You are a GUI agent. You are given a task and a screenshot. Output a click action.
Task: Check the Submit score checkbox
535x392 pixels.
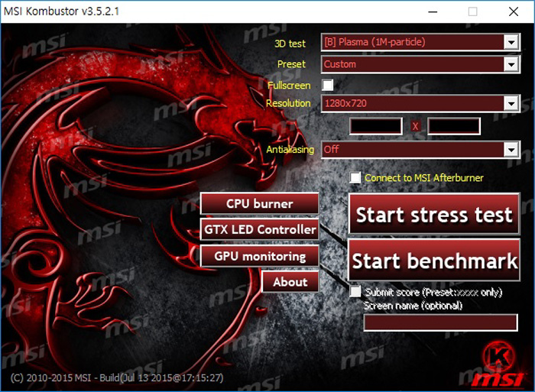pyautogui.click(x=355, y=292)
